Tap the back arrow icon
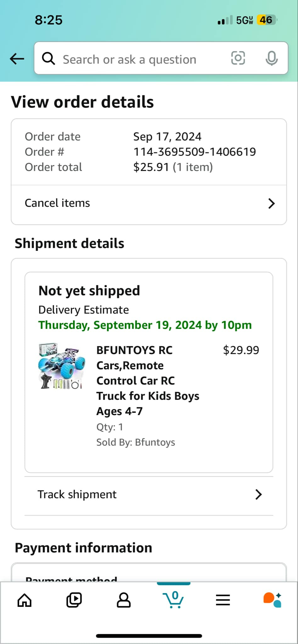Screen dimensions: 298x644 [x=17, y=58]
